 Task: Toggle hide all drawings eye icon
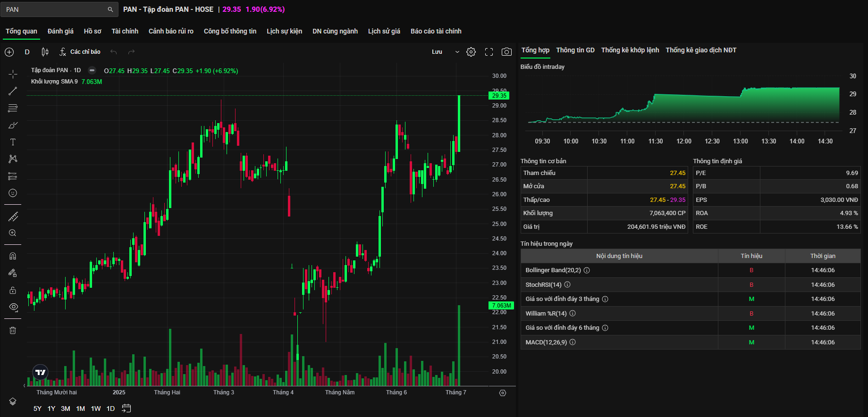click(13, 307)
